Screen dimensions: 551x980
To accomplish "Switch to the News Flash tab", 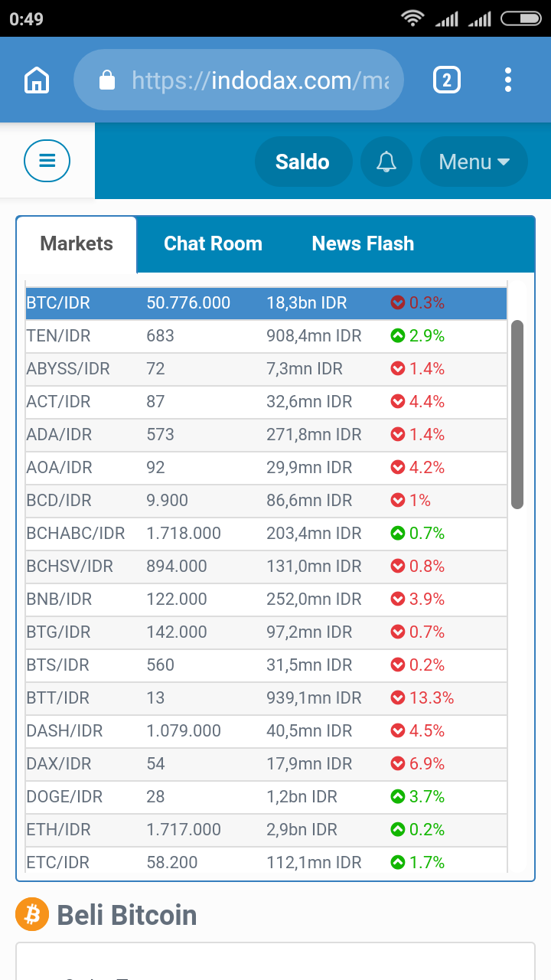I will [363, 243].
